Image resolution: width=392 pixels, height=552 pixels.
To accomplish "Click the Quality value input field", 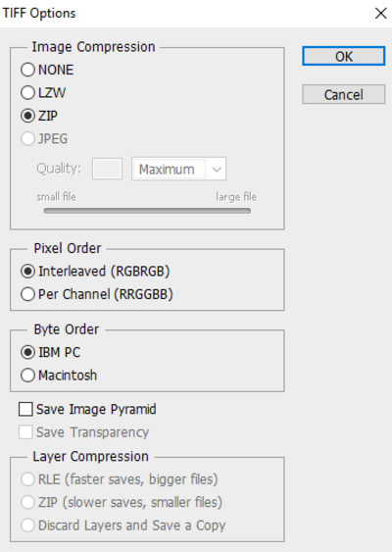I will click(108, 169).
